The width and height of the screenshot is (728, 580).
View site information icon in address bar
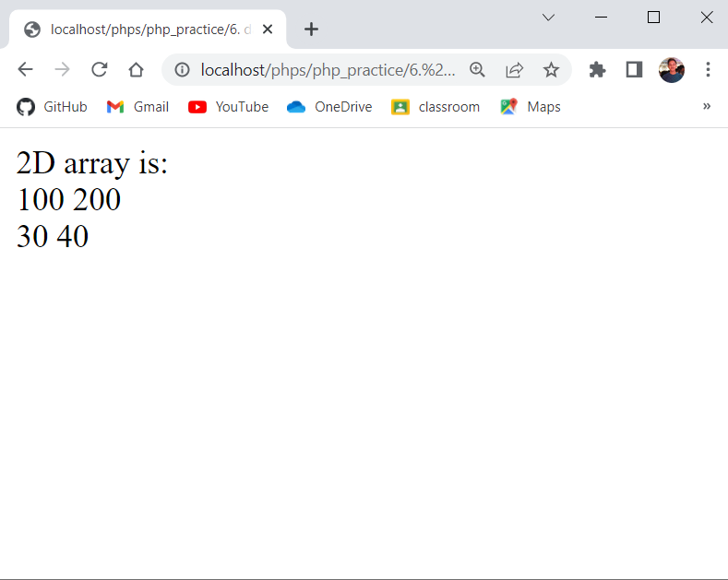[x=182, y=70]
